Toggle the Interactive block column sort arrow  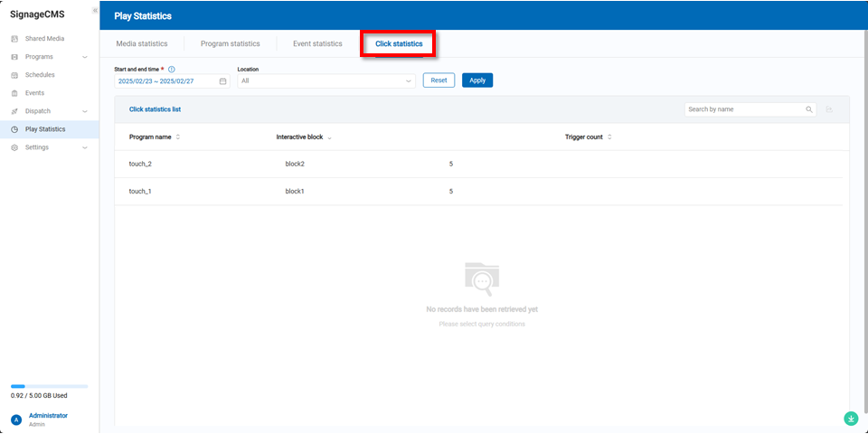click(x=329, y=137)
